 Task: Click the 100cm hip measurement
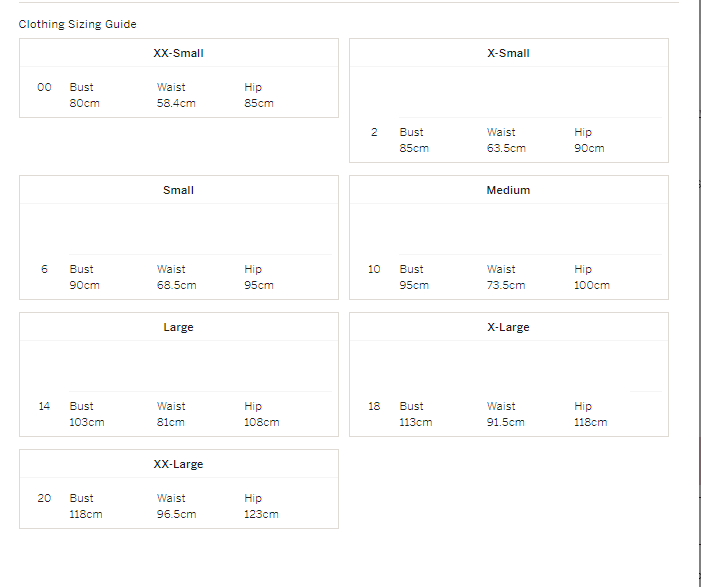[x=592, y=285]
